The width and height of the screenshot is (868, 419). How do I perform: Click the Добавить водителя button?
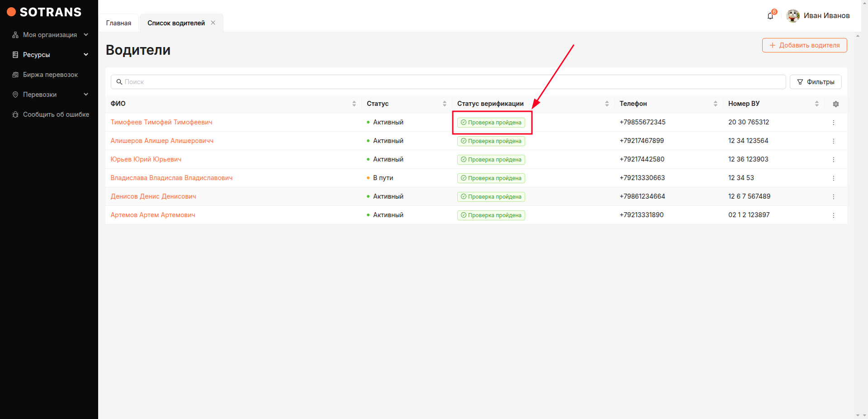[804, 45]
